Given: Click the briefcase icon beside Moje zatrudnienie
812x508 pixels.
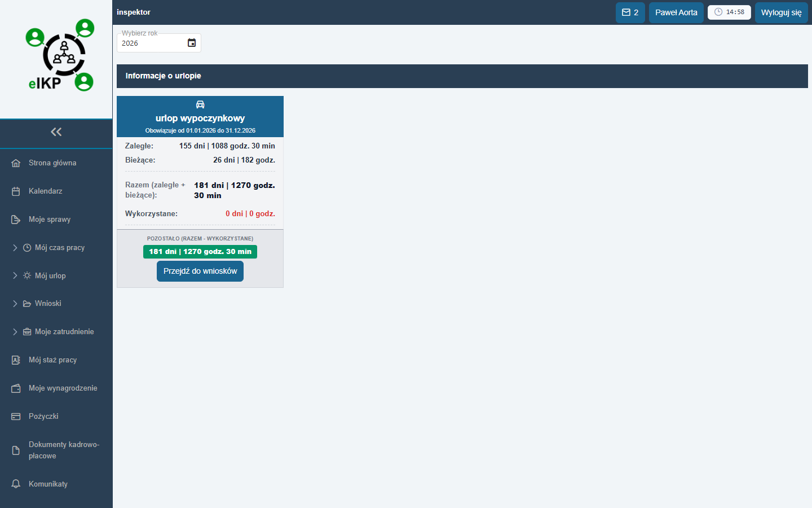Looking at the screenshot, I should coord(27,332).
